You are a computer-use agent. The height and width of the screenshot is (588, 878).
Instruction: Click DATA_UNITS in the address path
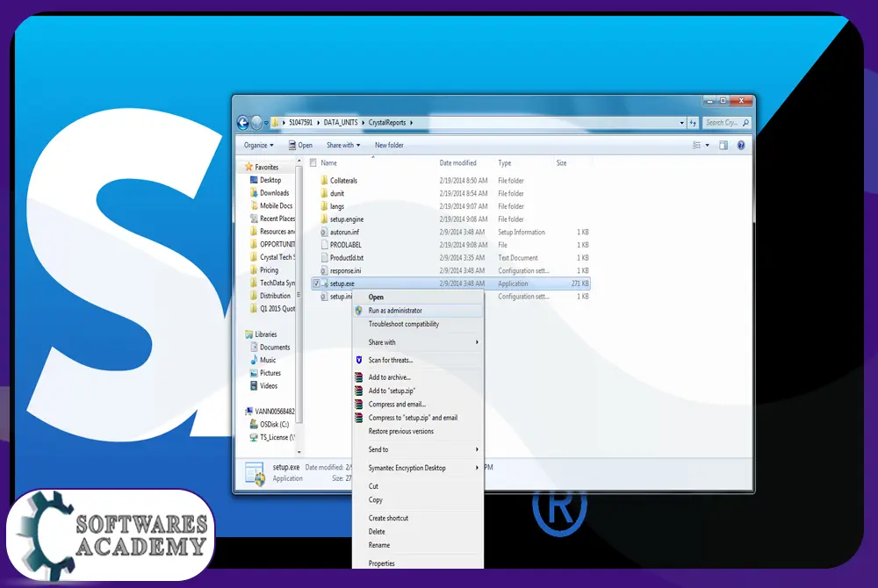click(341, 123)
